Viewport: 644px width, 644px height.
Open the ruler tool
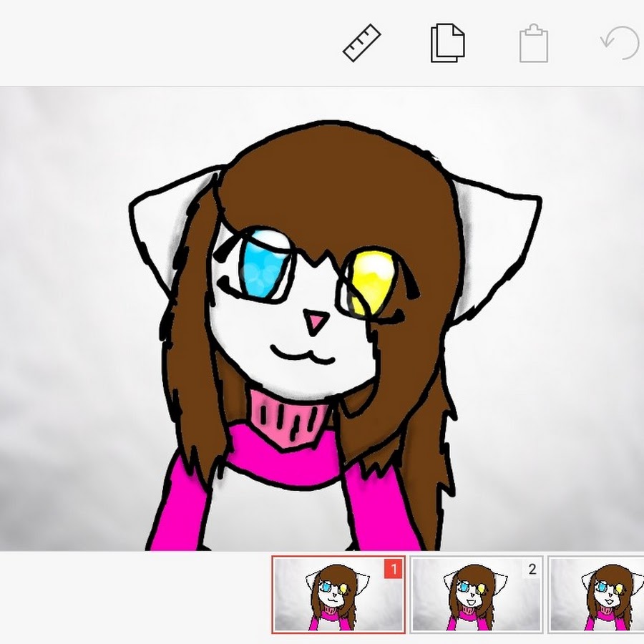pos(361,43)
